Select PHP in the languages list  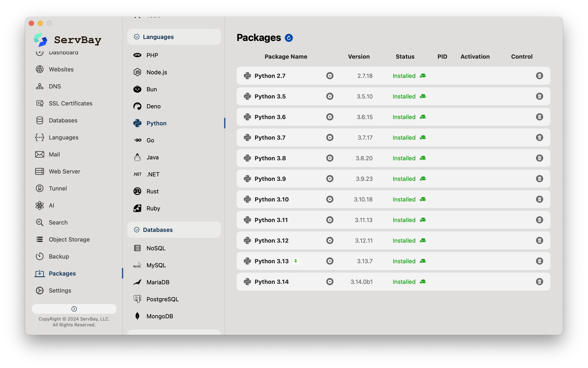(152, 55)
